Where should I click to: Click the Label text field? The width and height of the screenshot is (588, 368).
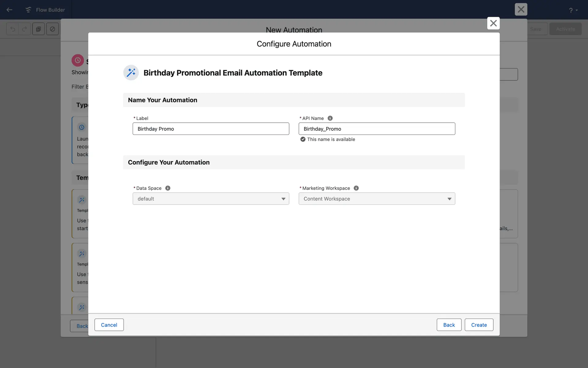click(211, 129)
